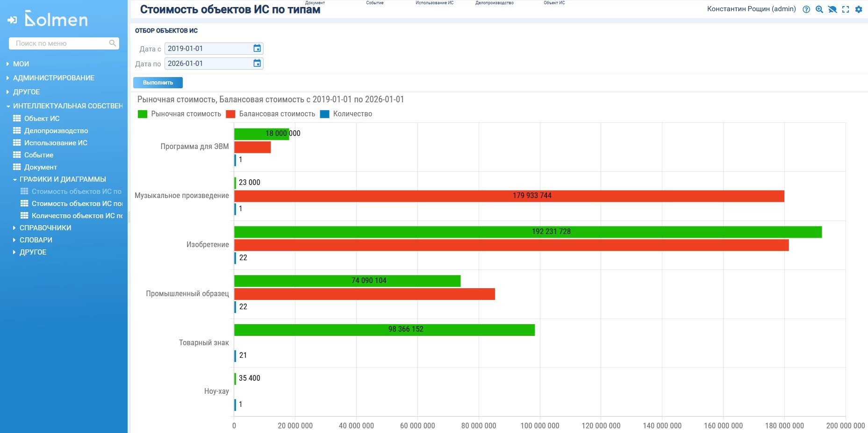
Task: Open the calendar picker for 'Дата с'
Action: [x=257, y=49]
